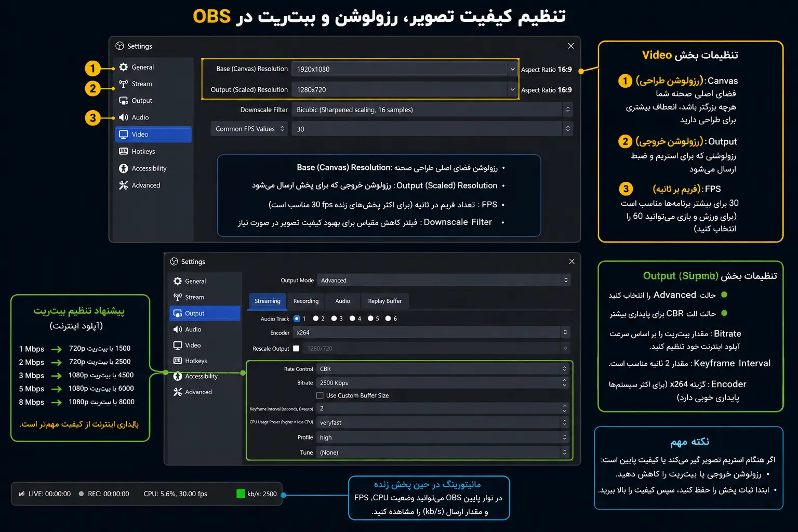Click the General gear icon in lower Settings window
Viewport: 798px width, 532px height.
point(177,281)
